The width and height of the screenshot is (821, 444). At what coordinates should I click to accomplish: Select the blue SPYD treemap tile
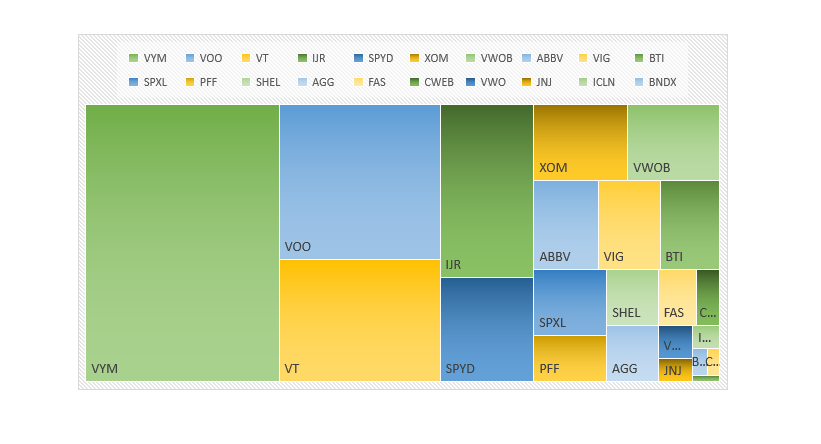(486, 329)
